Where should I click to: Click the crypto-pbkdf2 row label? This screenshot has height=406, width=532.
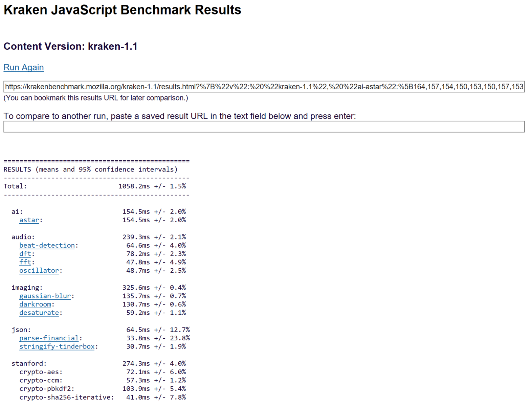(47, 389)
